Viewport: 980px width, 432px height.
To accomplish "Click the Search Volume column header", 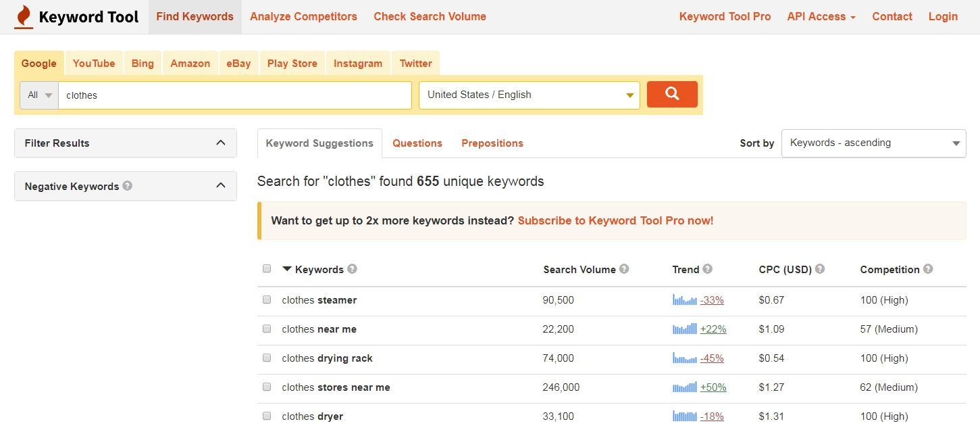I will point(579,269).
